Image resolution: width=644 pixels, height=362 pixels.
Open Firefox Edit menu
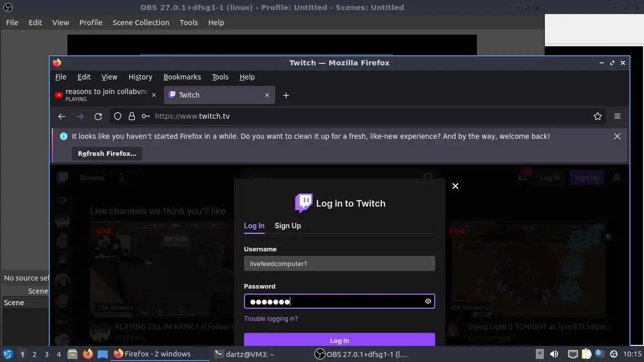84,77
